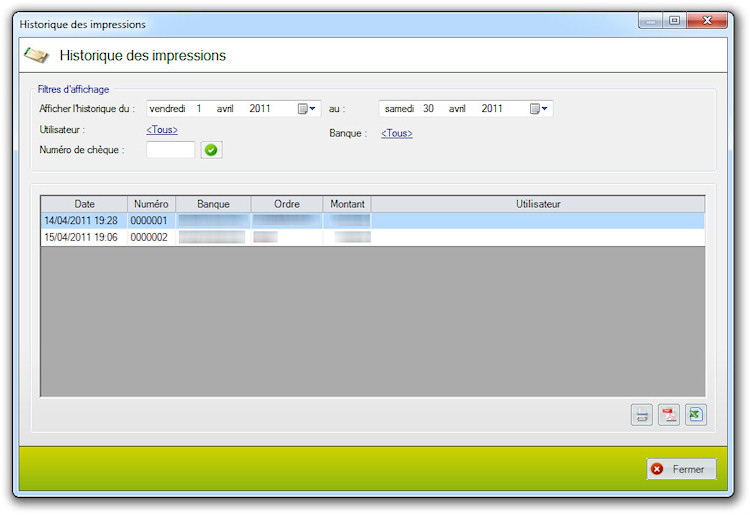
Task: Click the Utilisateur <Tous> filter link
Action: pyautogui.click(x=162, y=130)
